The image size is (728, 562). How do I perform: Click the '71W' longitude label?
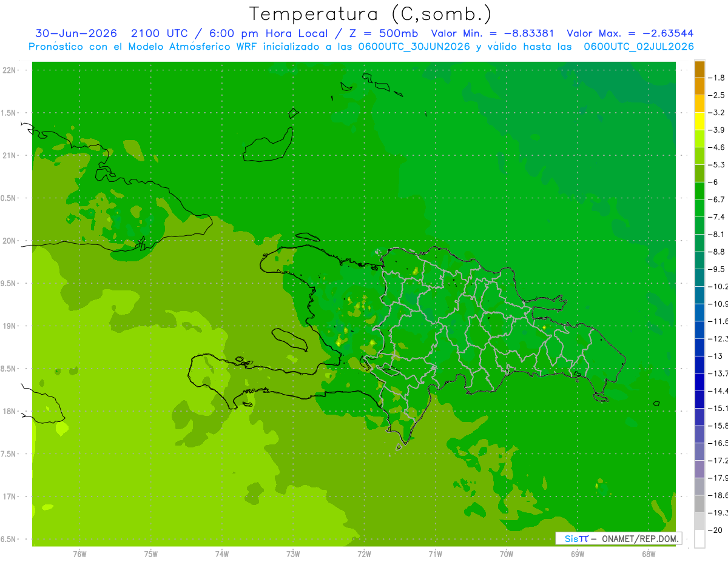click(435, 554)
